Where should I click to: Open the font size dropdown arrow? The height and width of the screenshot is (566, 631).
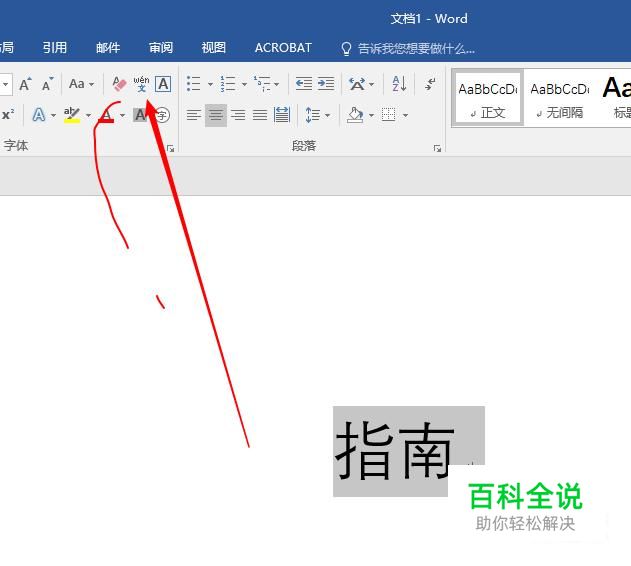coord(6,84)
